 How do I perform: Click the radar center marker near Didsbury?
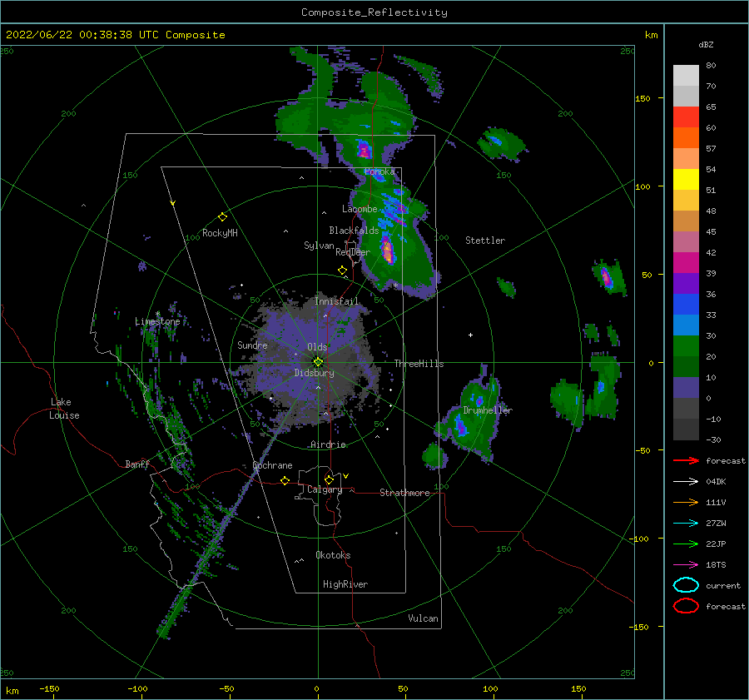pyautogui.click(x=318, y=362)
